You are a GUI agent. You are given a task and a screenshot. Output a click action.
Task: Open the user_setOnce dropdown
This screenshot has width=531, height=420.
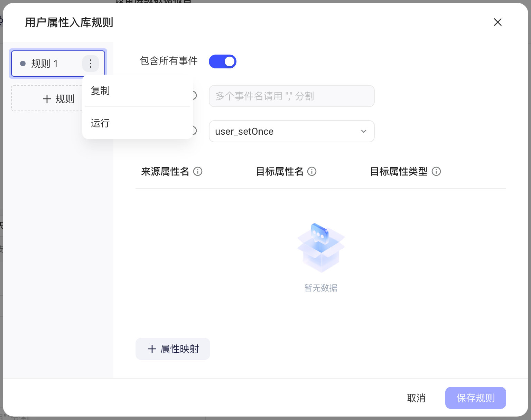coord(292,131)
